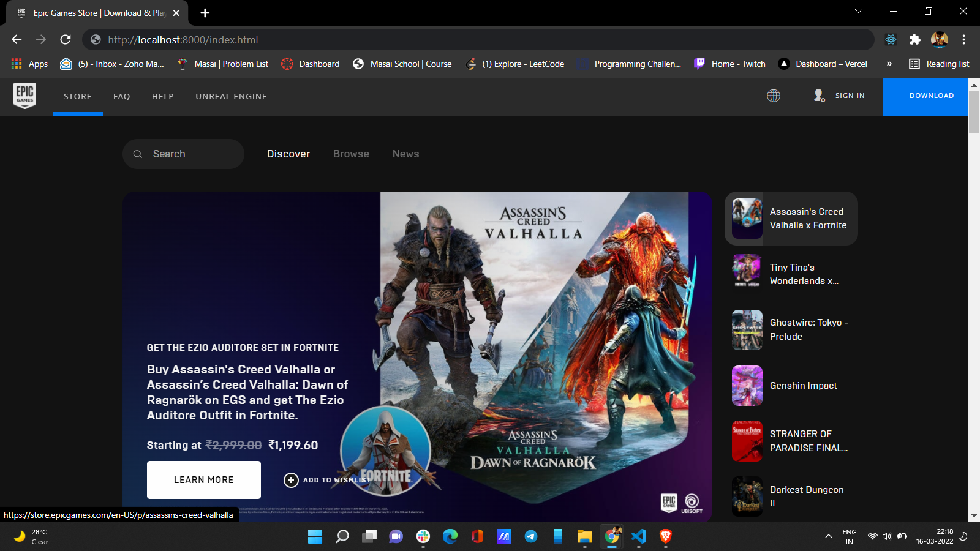Select the Genshin Impact thumbnail
Screen dimensions: 980x551
pyautogui.click(x=747, y=386)
